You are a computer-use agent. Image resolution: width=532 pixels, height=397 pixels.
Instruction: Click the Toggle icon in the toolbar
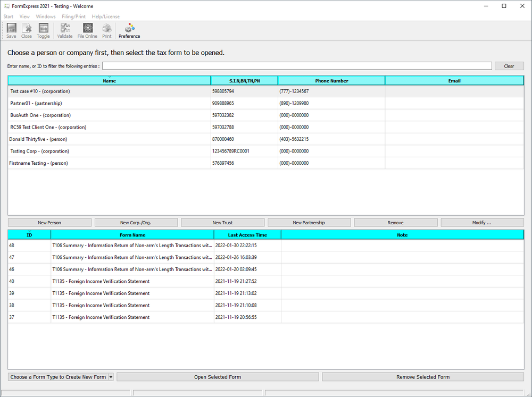[43, 30]
